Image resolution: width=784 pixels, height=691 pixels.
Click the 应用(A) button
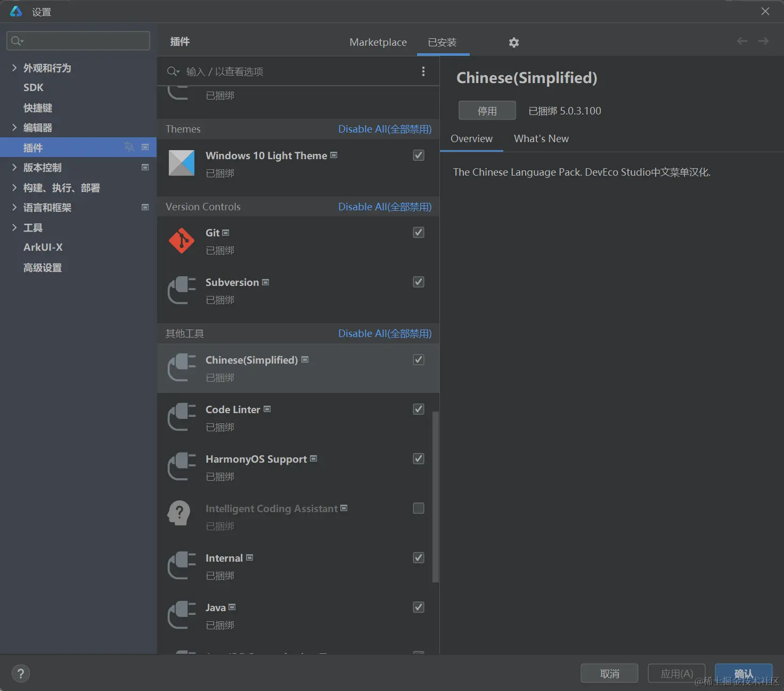tap(676, 673)
